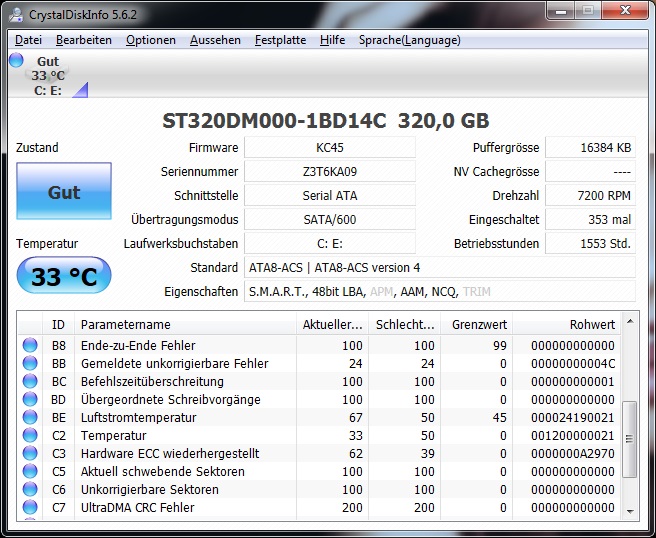
Task: Click the status orb for C5 row
Action: 30,471
